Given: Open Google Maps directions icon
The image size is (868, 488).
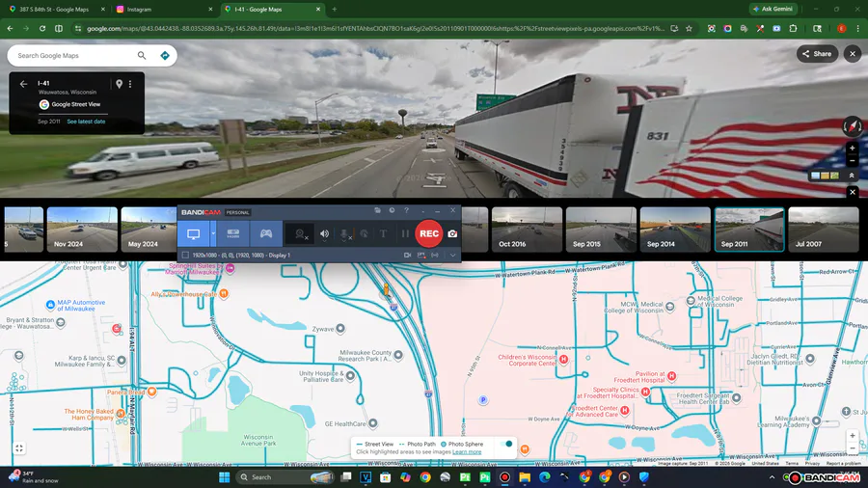Looking at the screenshot, I should pos(164,55).
